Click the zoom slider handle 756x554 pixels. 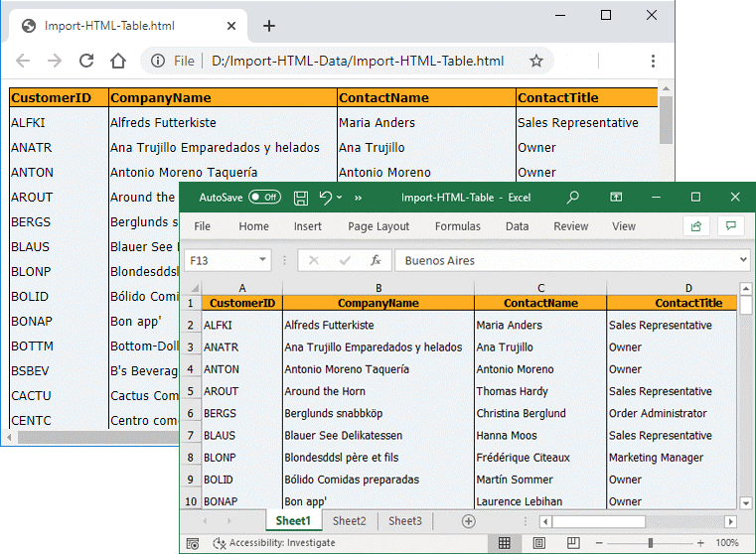click(649, 543)
